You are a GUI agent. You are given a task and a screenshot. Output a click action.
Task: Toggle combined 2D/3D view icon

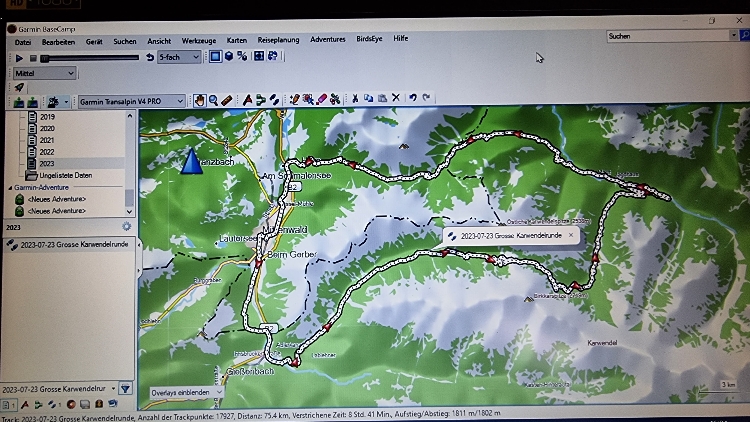(243, 56)
